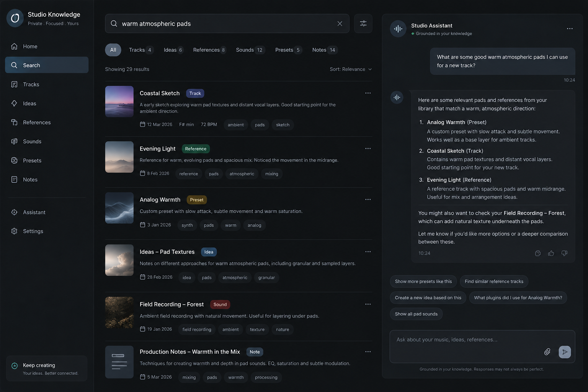
Task: Select the All filter tab
Action: [113, 50]
